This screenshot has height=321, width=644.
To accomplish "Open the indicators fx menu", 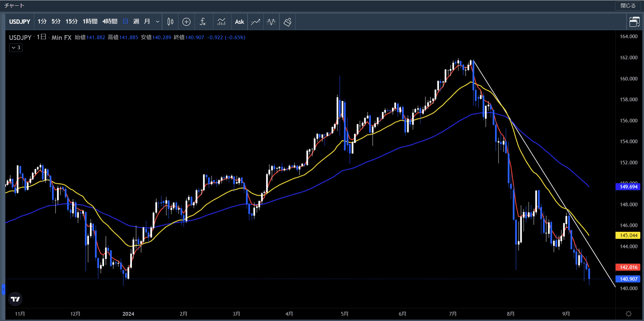I will coord(203,22).
